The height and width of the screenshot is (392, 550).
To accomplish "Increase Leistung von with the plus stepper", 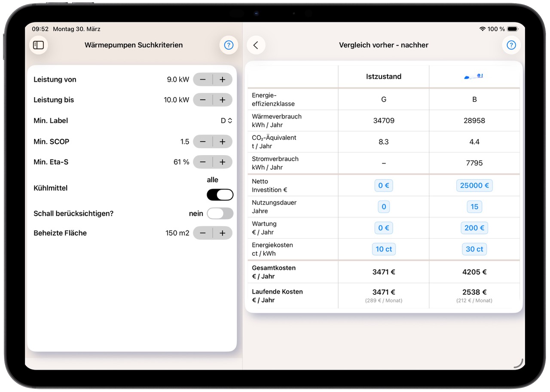I will (x=223, y=79).
